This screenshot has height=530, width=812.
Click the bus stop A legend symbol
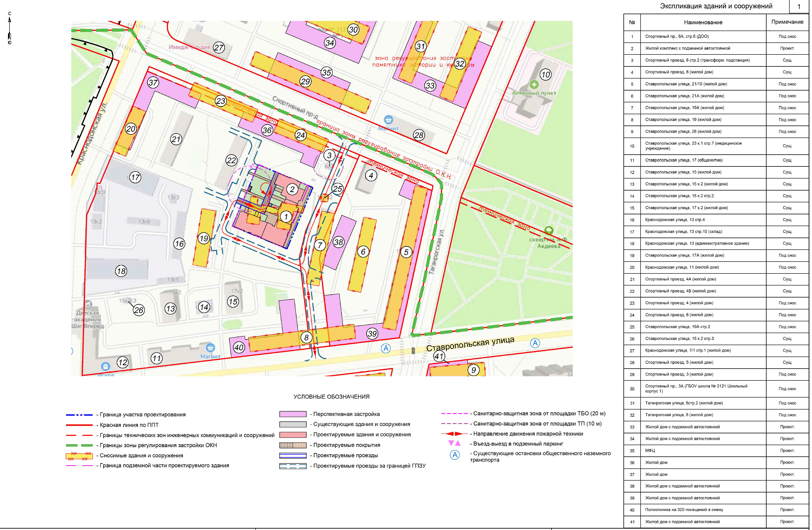455,455
